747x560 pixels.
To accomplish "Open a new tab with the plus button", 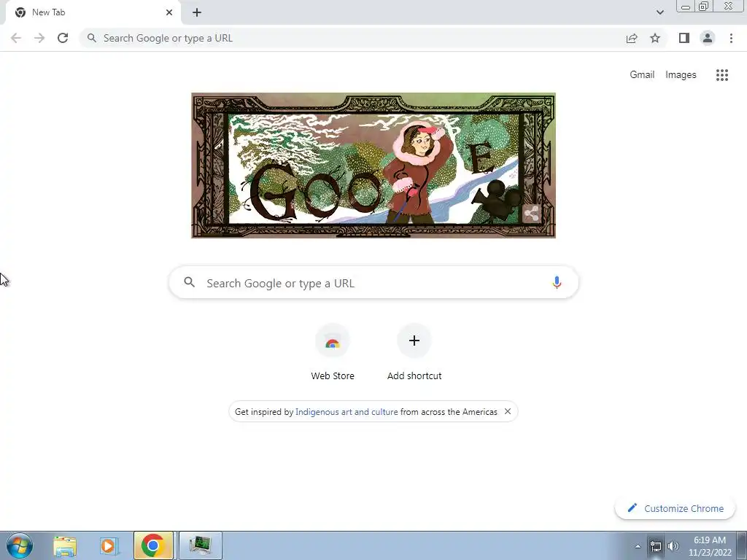I will (197, 12).
